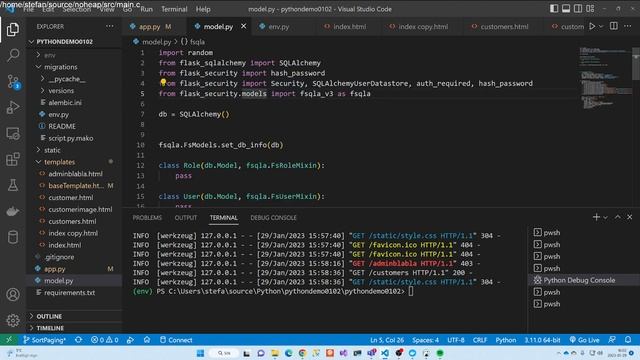Toggle secondary sidebar layout button

click(x=578, y=9)
